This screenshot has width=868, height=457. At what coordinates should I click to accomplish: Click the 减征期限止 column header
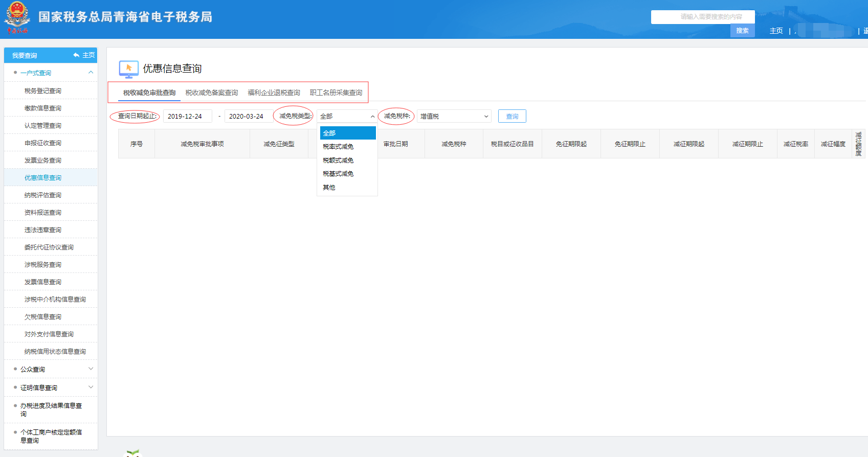tap(748, 144)
